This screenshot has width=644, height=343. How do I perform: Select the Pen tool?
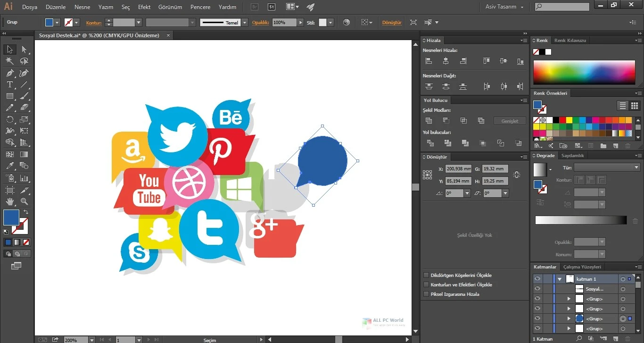9,73
